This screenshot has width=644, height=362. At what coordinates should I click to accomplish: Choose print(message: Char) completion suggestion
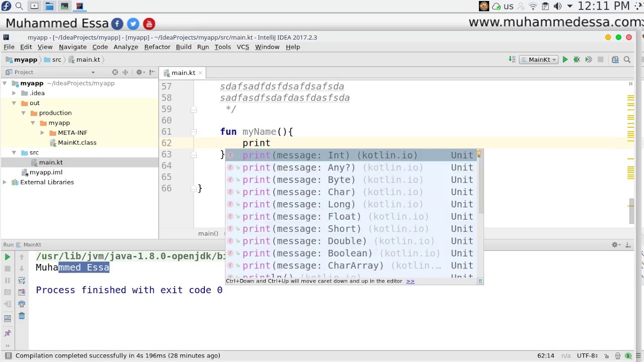(x=352, y=192)
